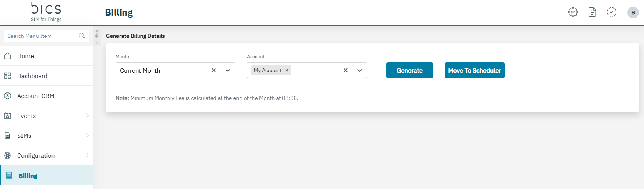Open the Month dropdown arrow
The height and width of the screenshot is (189, 644).
228,70
